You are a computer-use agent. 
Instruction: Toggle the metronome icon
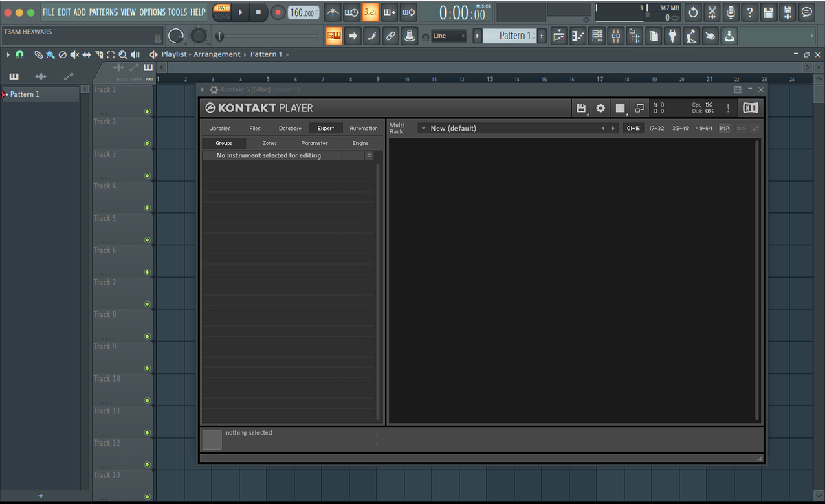[333, 12]
